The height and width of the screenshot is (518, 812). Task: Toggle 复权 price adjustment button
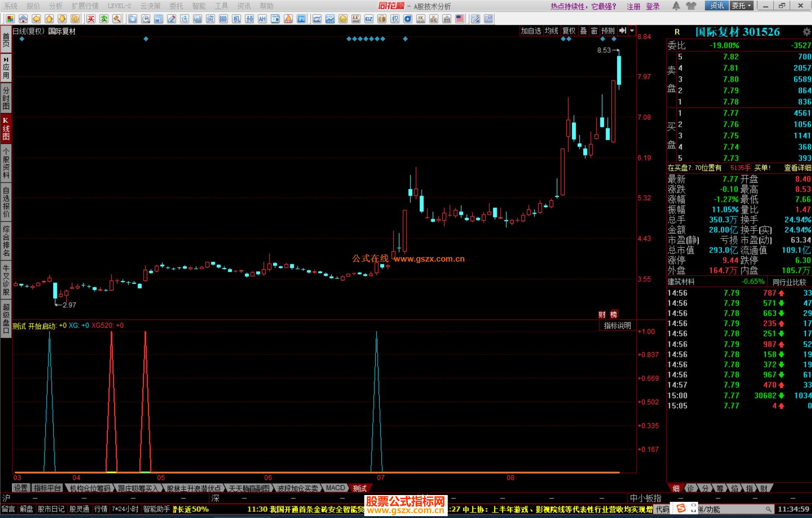tap(569, 31)
